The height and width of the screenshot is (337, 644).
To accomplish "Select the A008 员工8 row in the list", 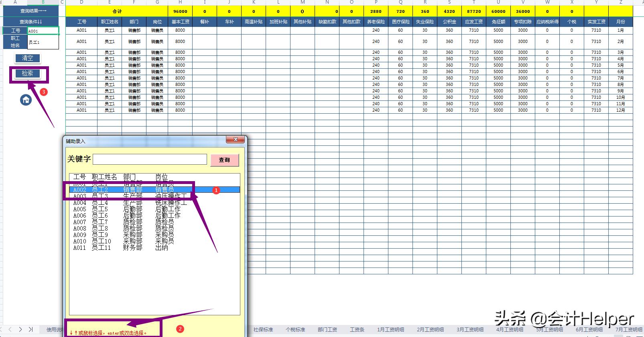I will point(154,228).
